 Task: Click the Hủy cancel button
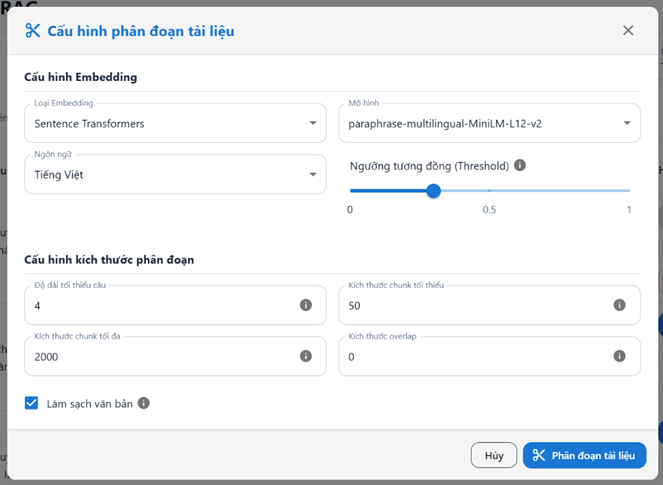pyautogui.click(x=494, y=456)
